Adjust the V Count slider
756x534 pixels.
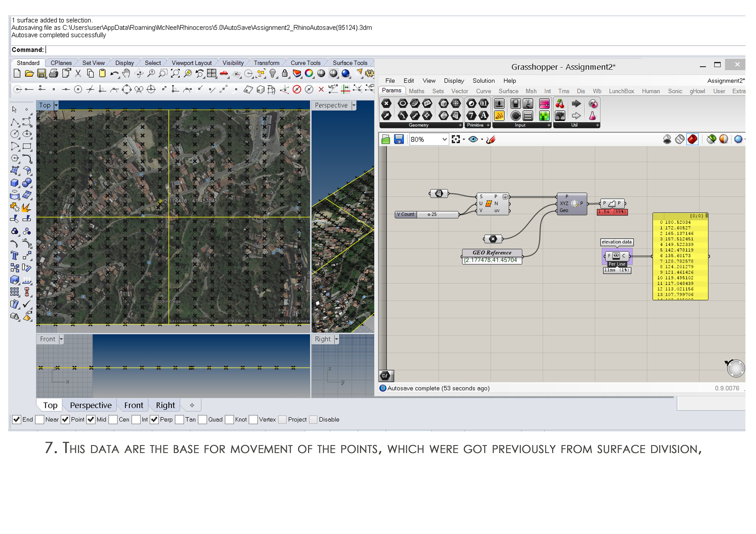click(429, 214)
